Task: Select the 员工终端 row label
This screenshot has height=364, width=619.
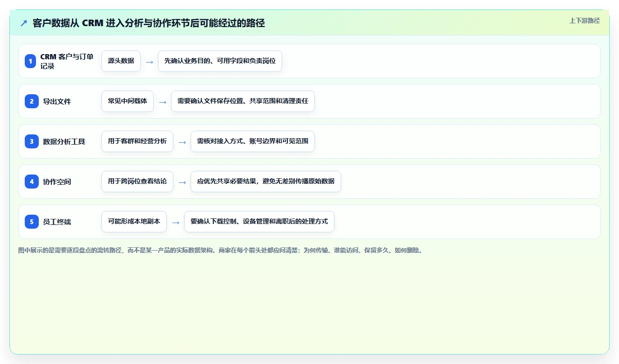Action: point(57,222)
